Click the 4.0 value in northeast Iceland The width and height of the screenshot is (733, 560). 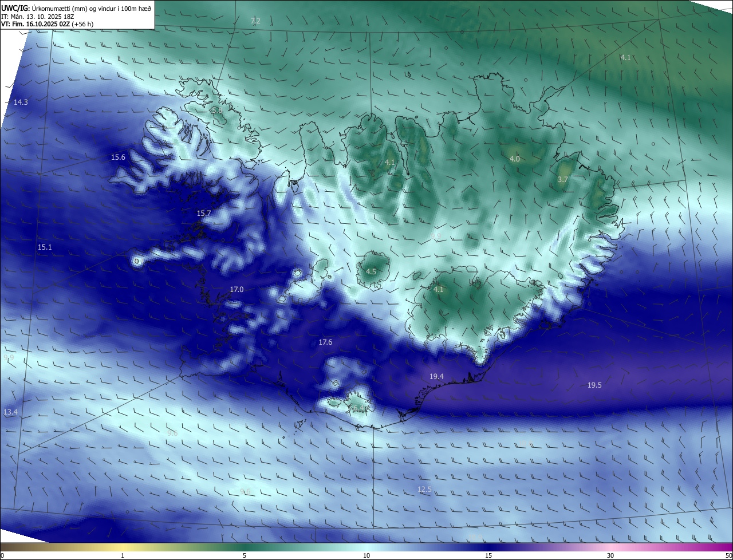tap(515, 159)
